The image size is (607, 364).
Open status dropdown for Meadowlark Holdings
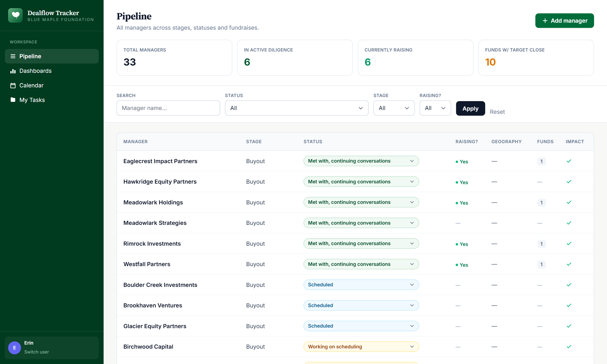(361, 202)
